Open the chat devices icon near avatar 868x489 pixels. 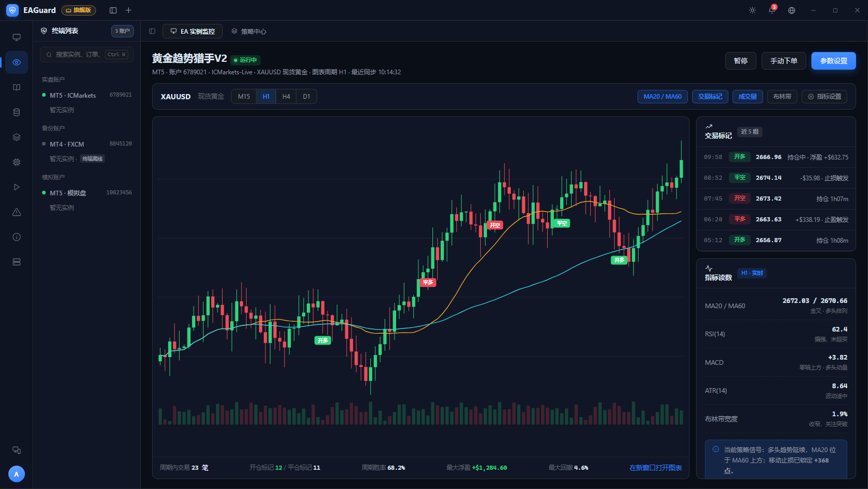click(17, 450)
